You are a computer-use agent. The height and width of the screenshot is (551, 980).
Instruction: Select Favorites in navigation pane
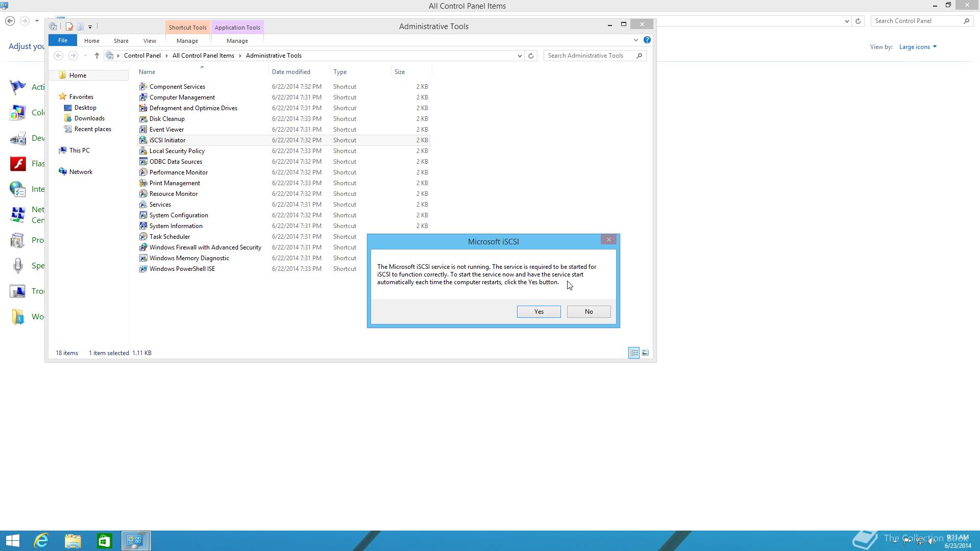(x=81, y=97)
